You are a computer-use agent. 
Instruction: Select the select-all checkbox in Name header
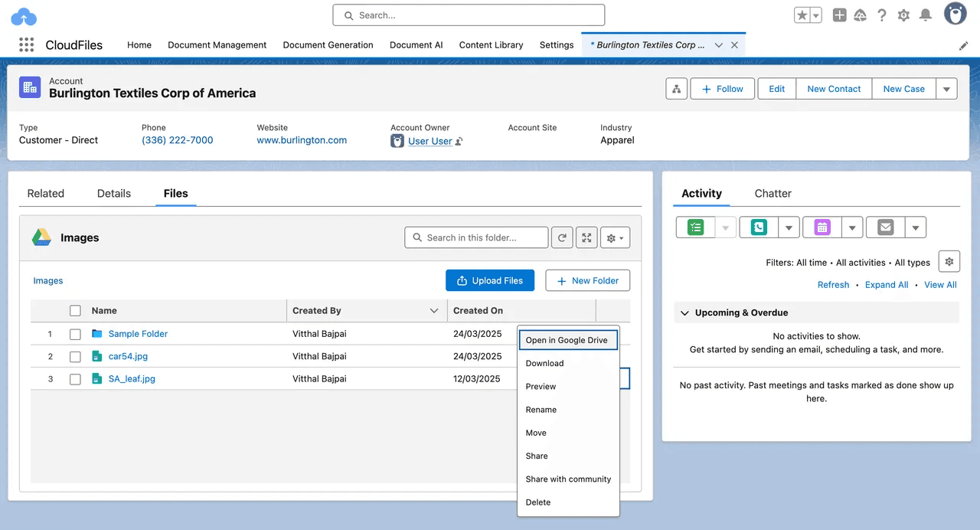(74, 310)
